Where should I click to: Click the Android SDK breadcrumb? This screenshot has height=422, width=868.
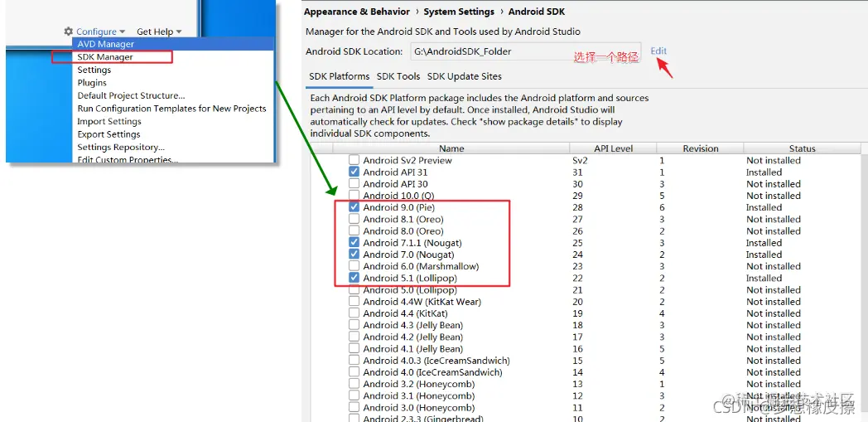pyautogui.click(x=537, y=12)
